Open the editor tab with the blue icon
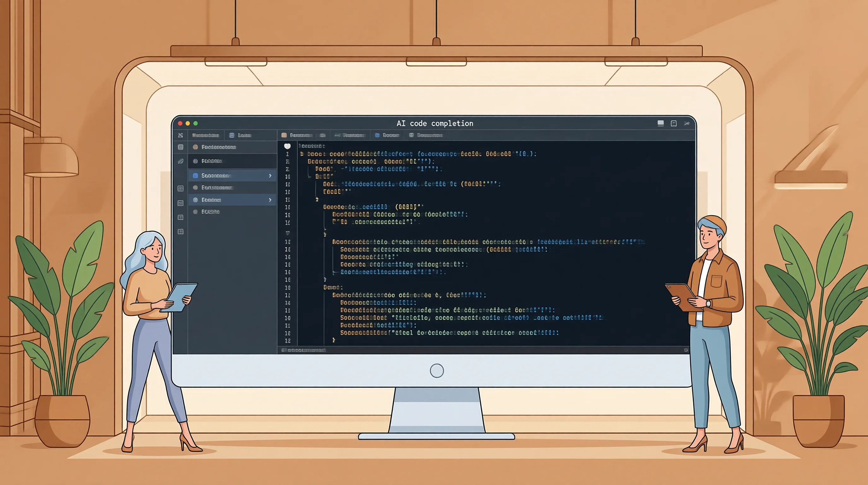The width and height of the screenshot is (868, 485). click(x=387, y=135)
